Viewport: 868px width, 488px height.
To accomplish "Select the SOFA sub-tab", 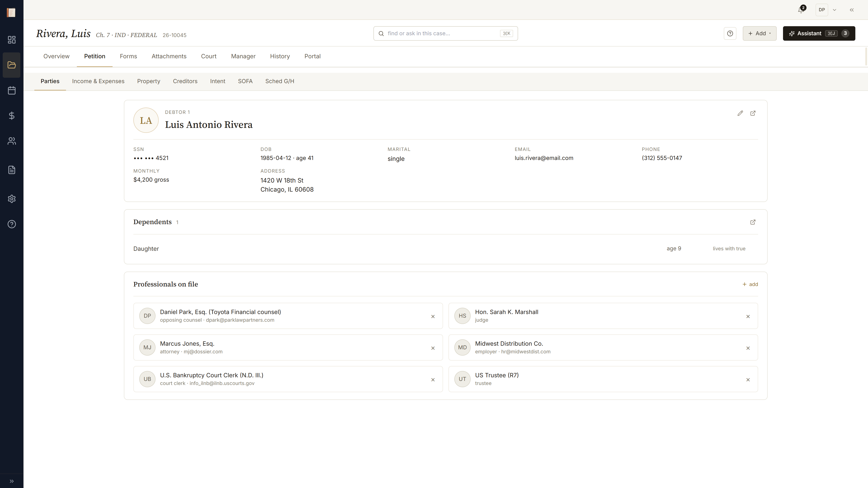I will [245, 81].
